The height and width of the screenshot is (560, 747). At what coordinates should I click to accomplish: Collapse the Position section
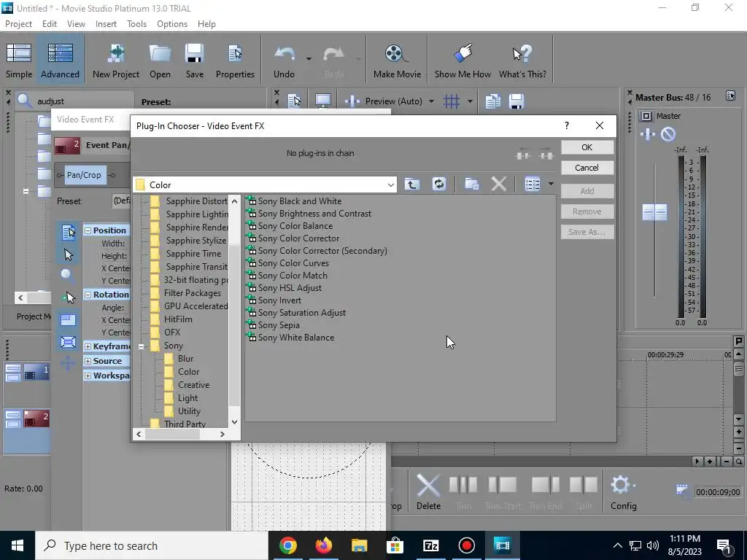coord(88,230)
